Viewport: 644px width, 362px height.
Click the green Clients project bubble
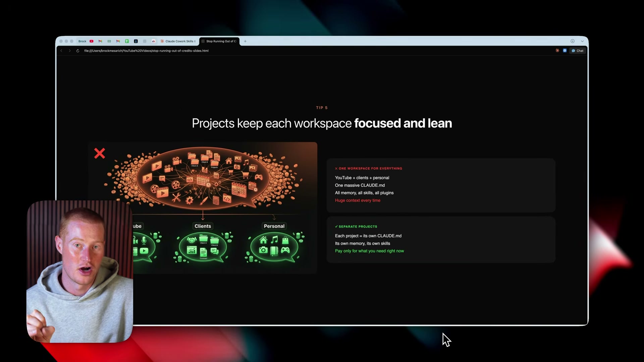[203, 247]
